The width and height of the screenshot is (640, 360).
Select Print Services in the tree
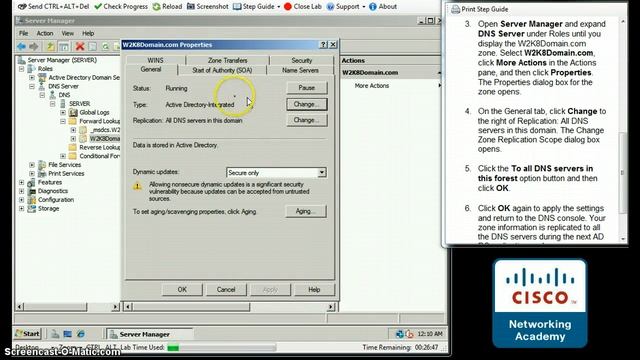tap(66, 173)
